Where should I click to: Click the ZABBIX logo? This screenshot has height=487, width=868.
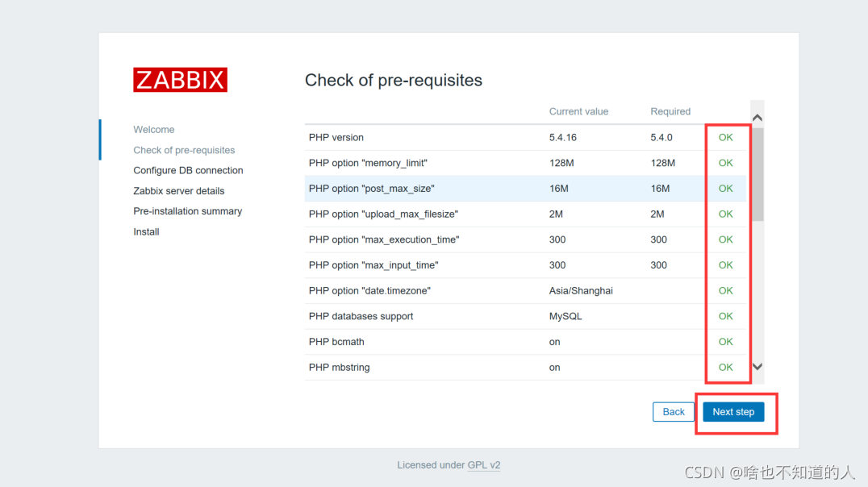pyautogui.click(x=180, y=80)
